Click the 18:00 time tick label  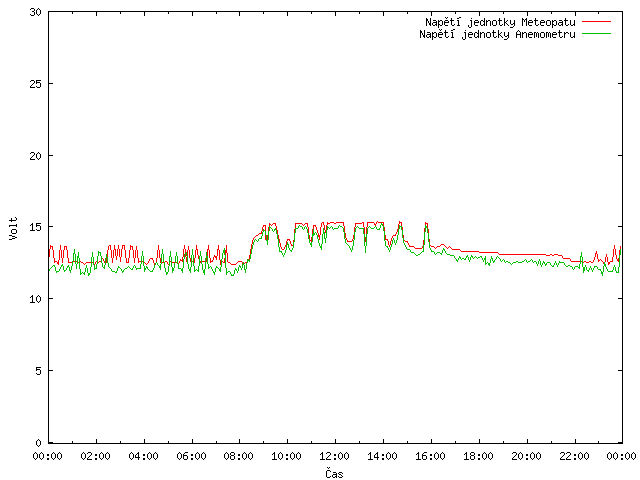pos(478,456)
